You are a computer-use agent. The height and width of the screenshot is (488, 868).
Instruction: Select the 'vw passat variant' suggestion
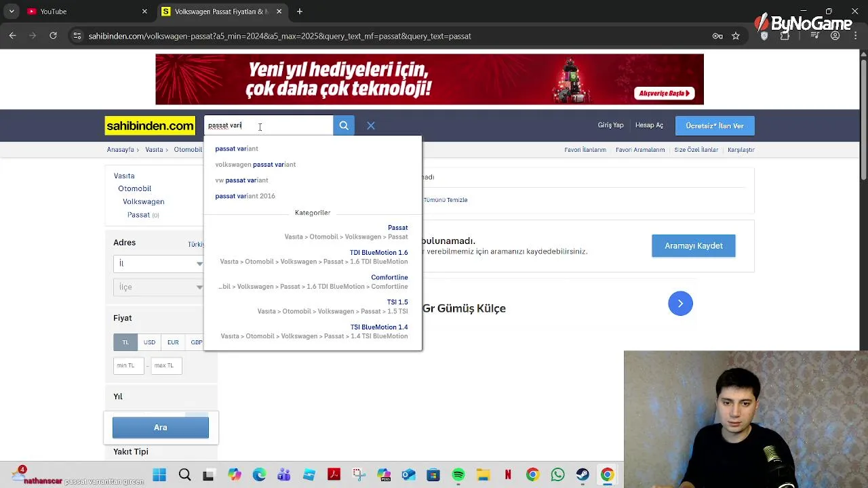[241, 180]
